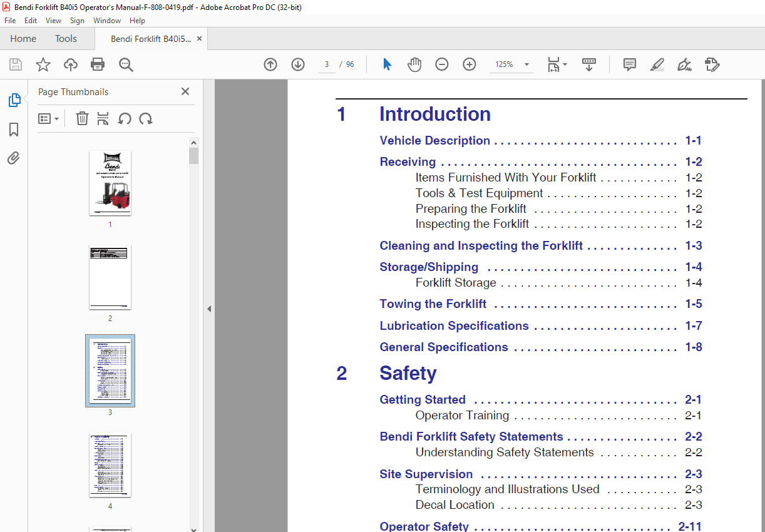Go to previous page arrow
Viewport: 765px width, 532px height.
[x=270, y=64]
